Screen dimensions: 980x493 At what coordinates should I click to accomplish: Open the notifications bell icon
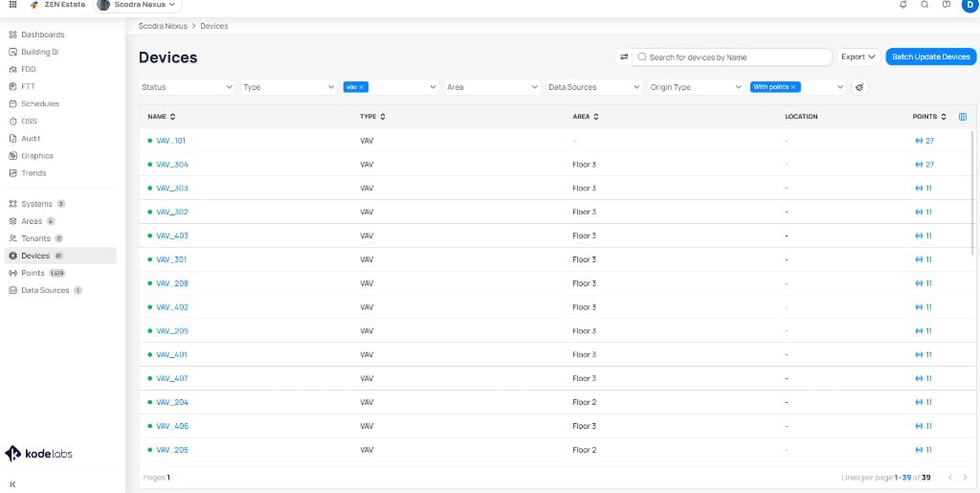coord(902,5)
